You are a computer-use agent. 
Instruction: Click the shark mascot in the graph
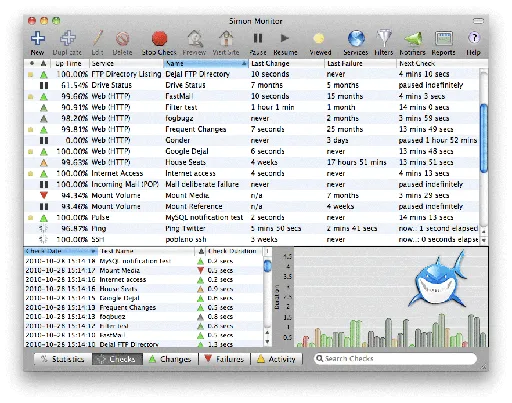click(438, 279)
